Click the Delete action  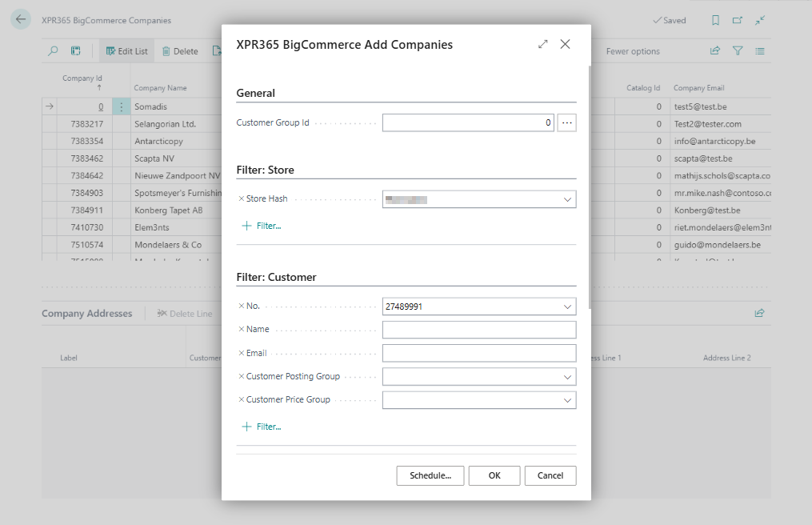180,51
